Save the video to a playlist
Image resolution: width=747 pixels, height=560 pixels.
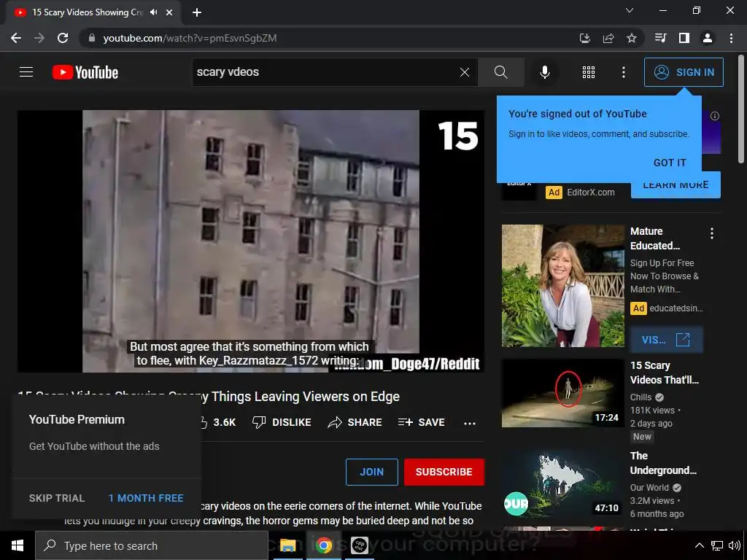421,422
